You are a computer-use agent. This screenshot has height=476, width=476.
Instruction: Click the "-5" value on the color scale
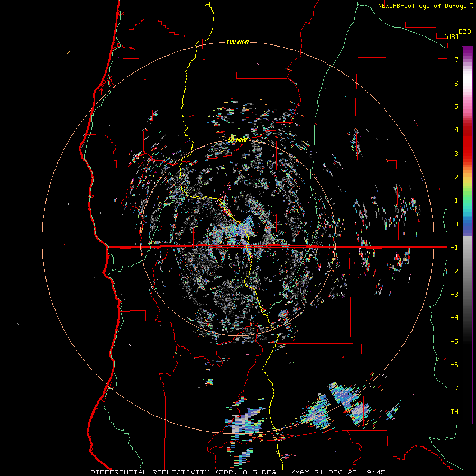point(454,342)
